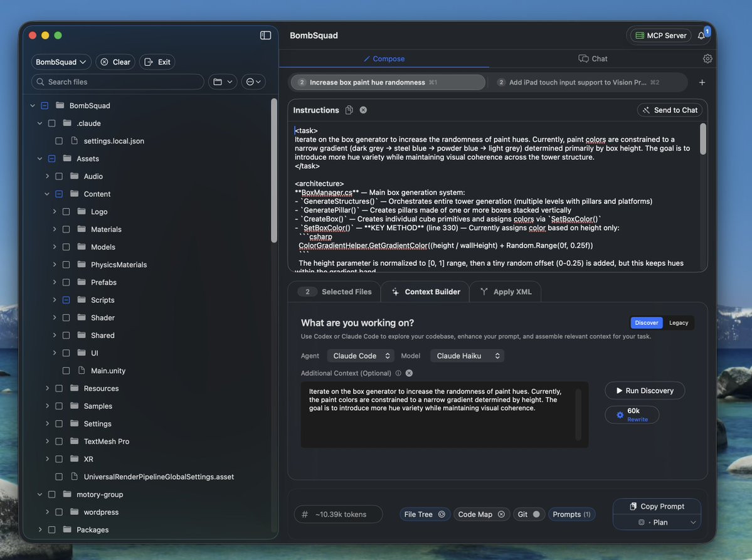The image size is (752, 560).
Task: Collapse the Content folder
Action: [47, 194]
